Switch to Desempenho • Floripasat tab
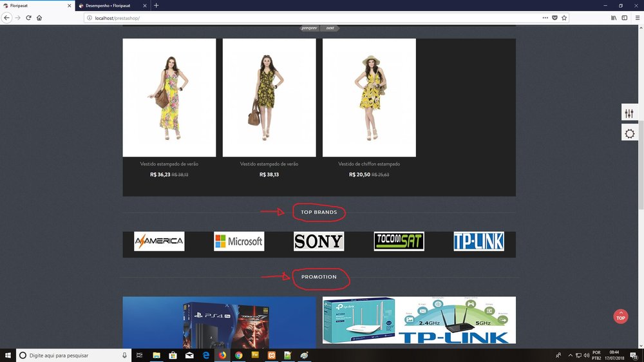Screen dimensions: 644x362 (113, 6)
